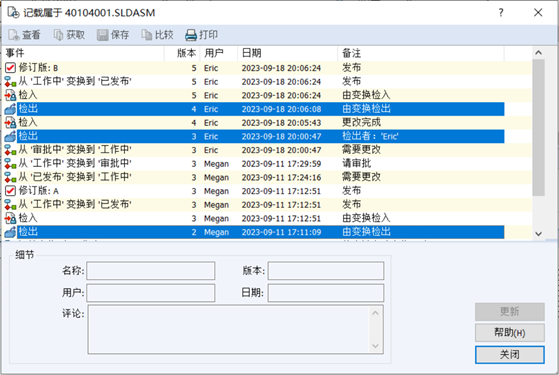Screen dimensions: 559x375
Task: Click transition icon of '已发布' to '工作中' row
Action: [10, 177]
